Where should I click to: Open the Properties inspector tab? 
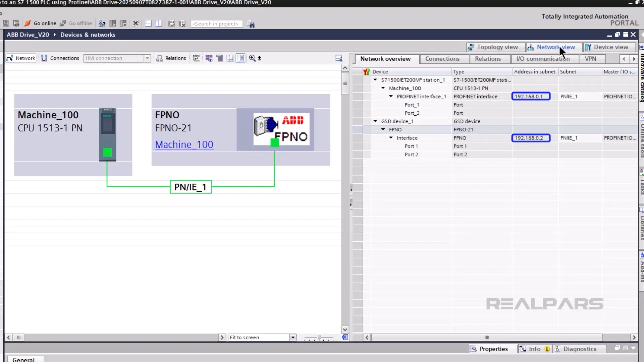coord(490,349)
